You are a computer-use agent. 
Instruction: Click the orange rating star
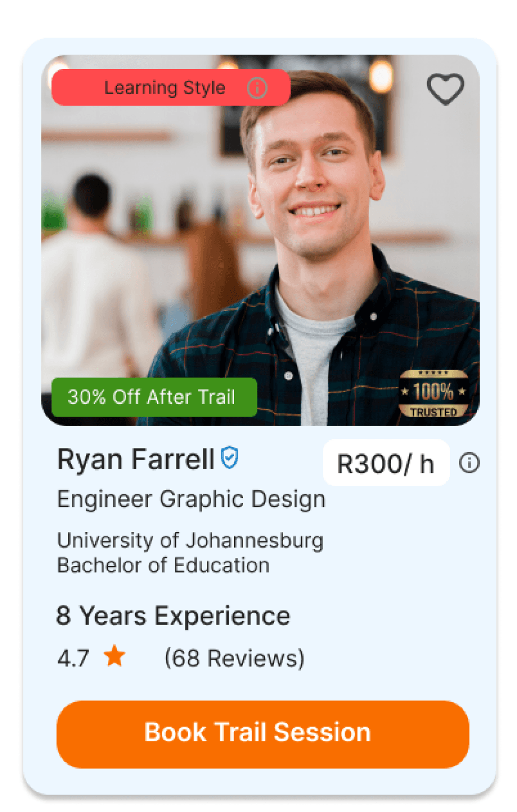[114, 656]
